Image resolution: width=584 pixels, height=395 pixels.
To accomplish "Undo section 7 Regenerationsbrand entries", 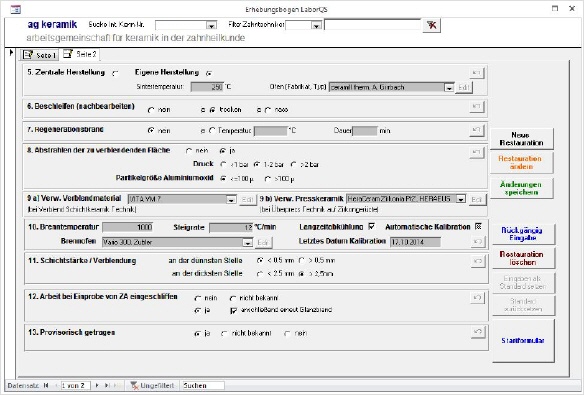I will pos(476,130).
